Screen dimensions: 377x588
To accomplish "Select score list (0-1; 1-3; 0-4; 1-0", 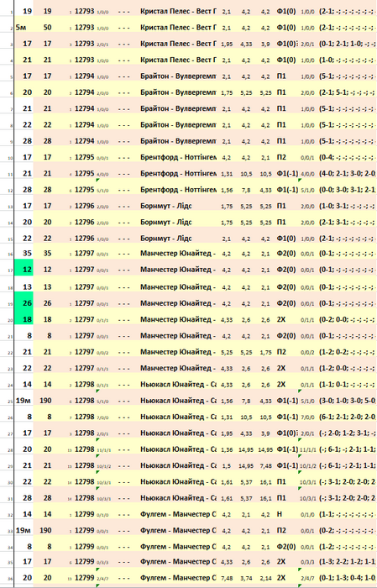I will pyautogui.click(x=347, y=578).
